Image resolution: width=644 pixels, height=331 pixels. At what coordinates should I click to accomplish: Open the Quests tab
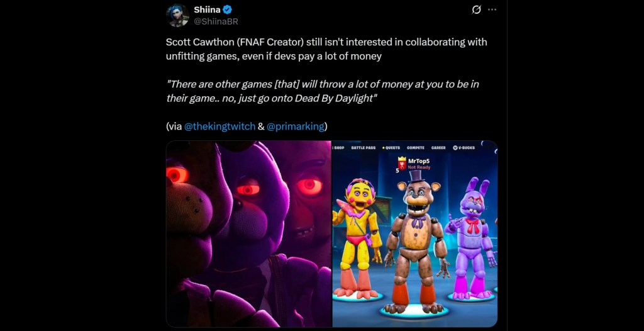click(392, 148)
